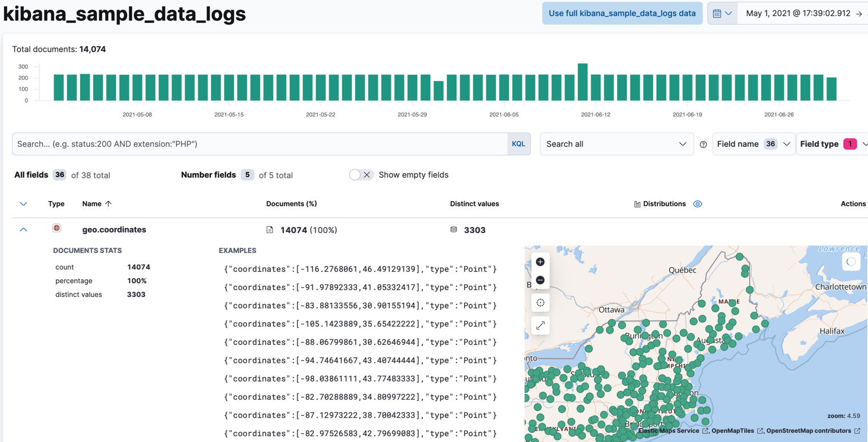The image size is (868, 442).
Task: Collapse the geo.coordinates field details
Action: click(x=23, y=230)
